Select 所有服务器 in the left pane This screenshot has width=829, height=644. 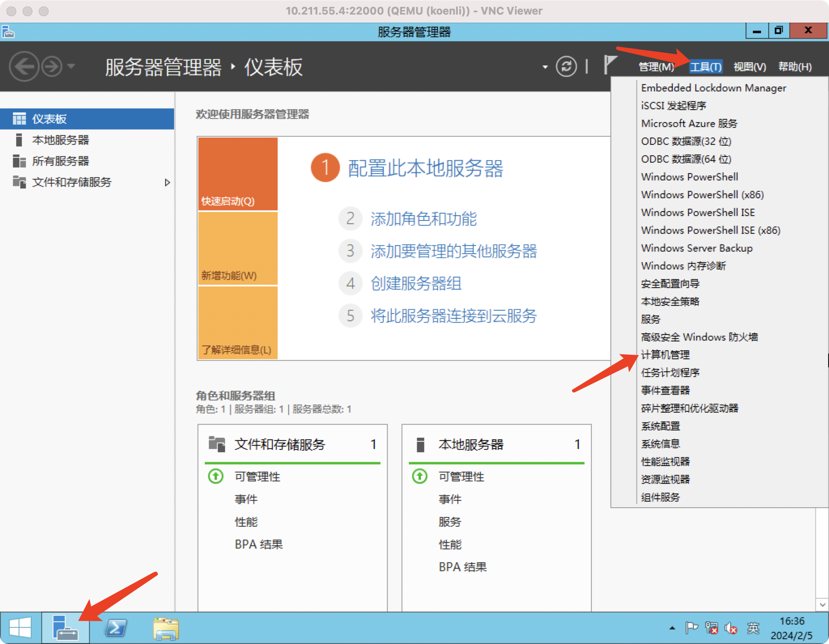coord(61,161)
